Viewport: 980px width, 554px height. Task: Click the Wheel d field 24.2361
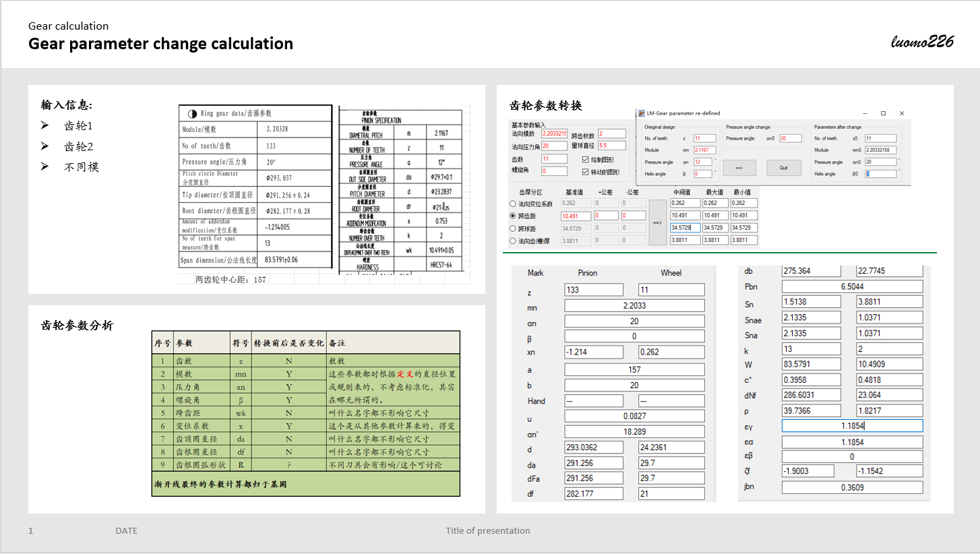(671, 448)
